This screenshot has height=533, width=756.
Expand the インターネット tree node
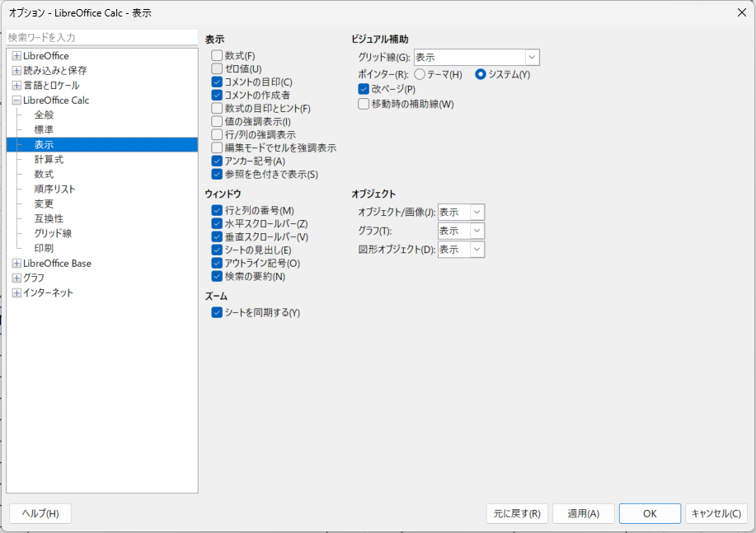16,293
